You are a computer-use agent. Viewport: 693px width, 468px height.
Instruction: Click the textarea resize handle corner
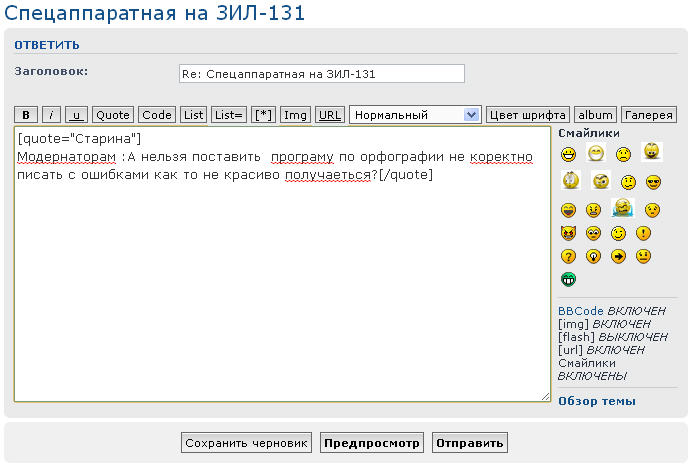[546, 397]
